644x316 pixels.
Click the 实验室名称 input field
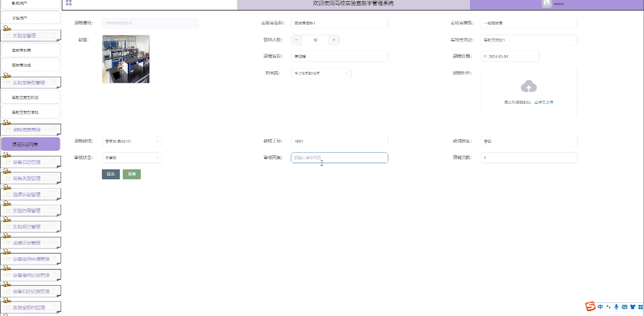click(x=339, y=23)
